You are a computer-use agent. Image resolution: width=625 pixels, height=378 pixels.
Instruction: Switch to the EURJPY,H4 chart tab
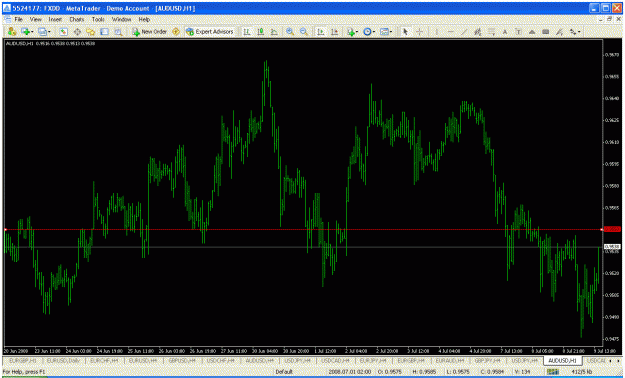[373, 360]
